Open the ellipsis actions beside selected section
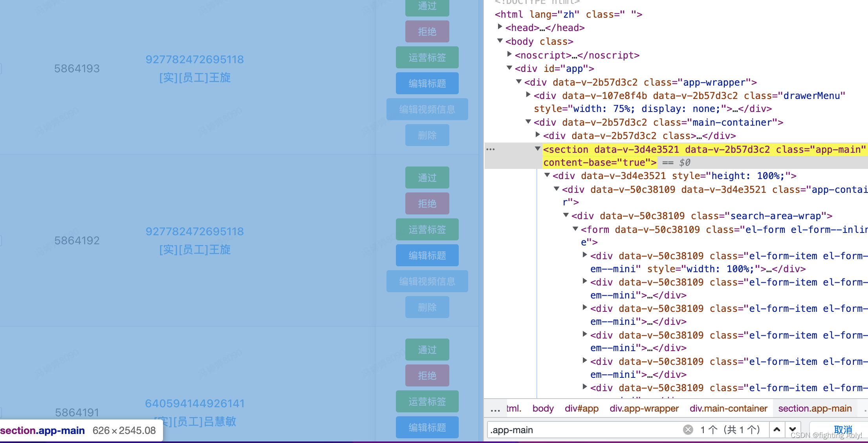 coord(491,149)
